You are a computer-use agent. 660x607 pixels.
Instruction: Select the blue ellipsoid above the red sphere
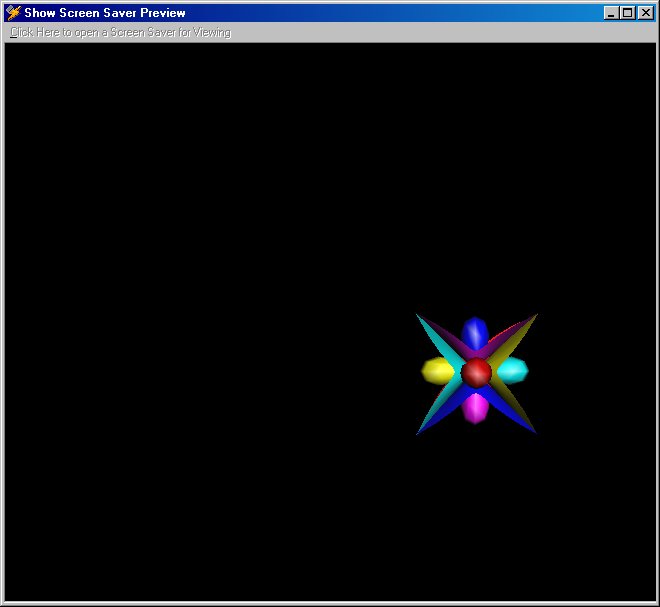pyautogui.click(x=475, y=333)
